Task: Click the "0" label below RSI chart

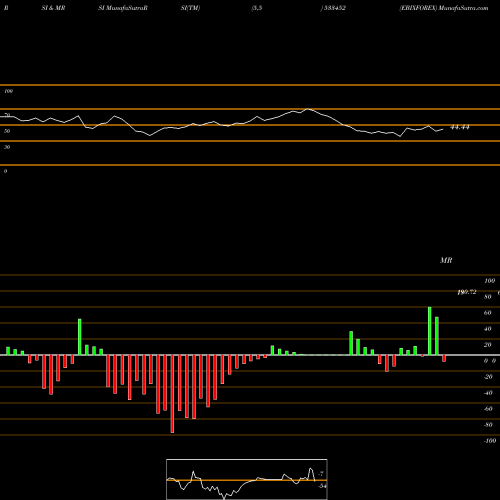Action: point(5,171)
